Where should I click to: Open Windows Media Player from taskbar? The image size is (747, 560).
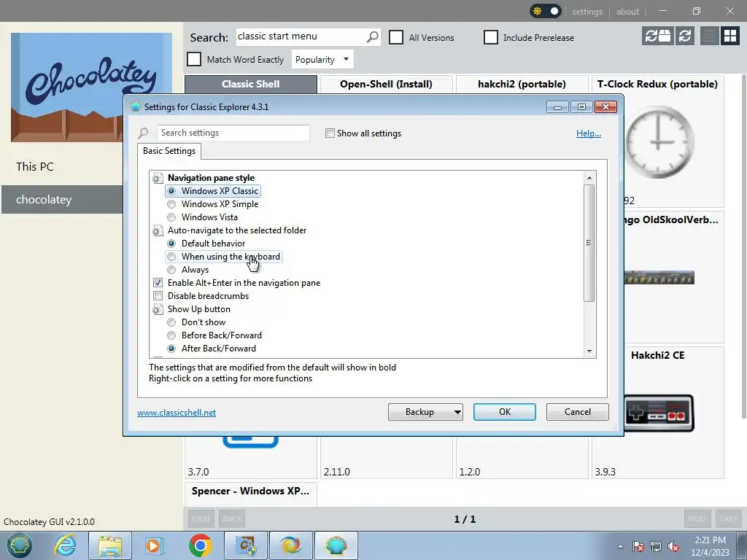(x=154, y=545)
